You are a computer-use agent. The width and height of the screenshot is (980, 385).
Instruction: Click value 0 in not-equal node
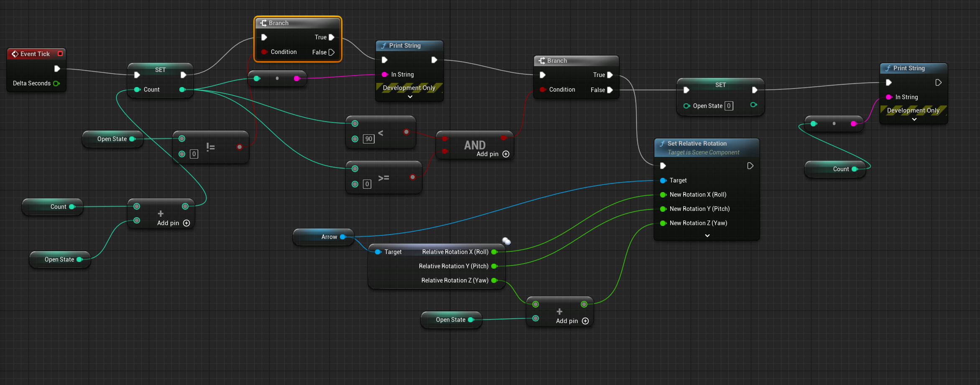click(x=194, y=154)
